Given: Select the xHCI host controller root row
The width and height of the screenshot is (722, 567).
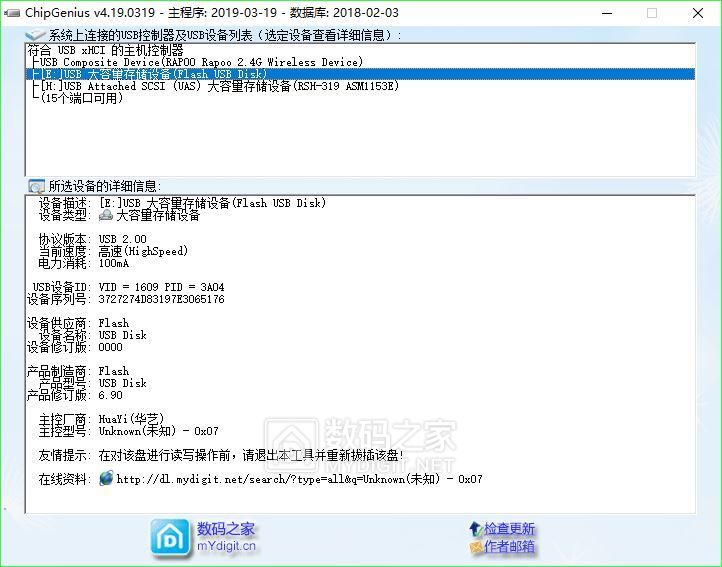Looking at the screenshot, I should pos(360,50).
